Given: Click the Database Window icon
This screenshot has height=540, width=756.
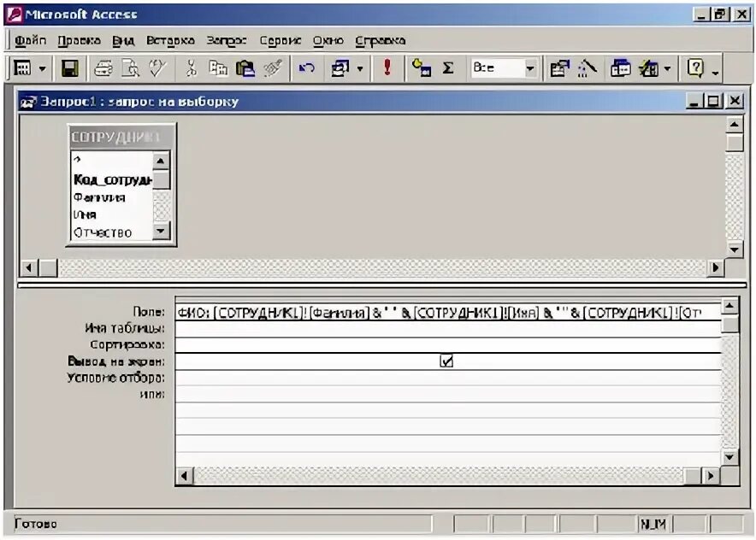Looking at the screenshot, I should click(620, 68).
